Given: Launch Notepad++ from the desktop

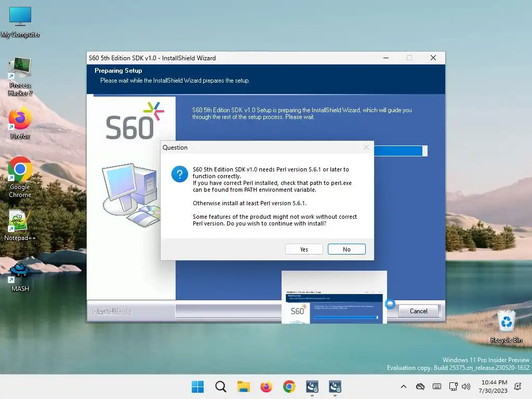Looking at the screenshot, I should pyautogui.click(x=20, y=225).
